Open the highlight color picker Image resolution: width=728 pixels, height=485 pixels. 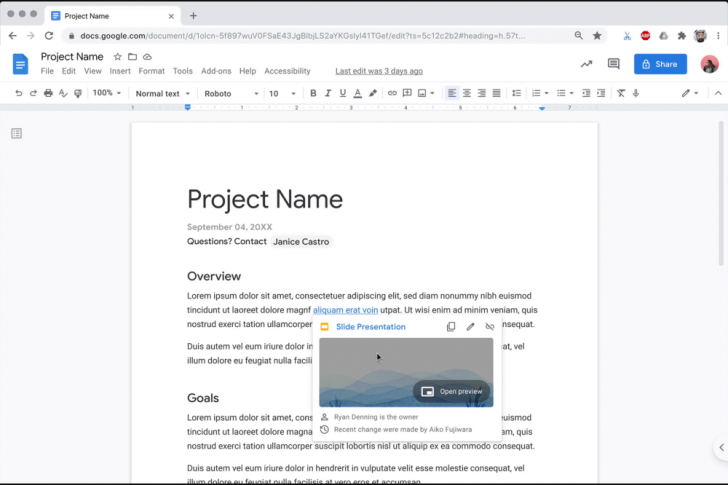pyautogui.click(x=372, y=93)
